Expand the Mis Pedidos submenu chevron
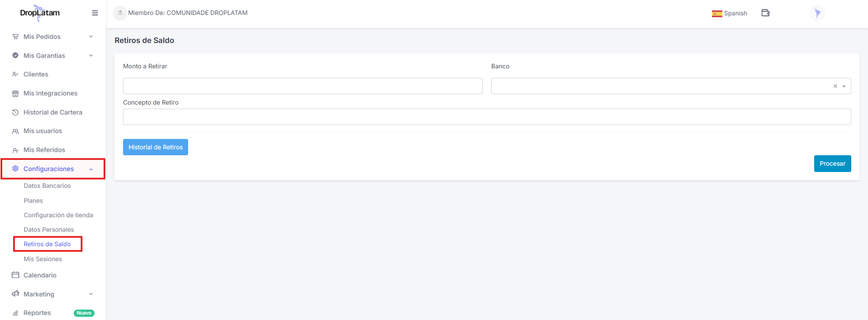 [91, 37]
